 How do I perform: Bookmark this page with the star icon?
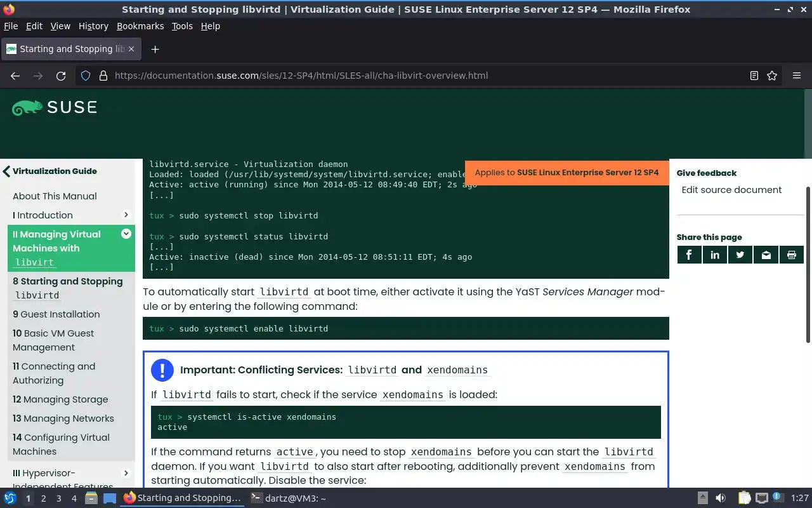click(772, 76)
